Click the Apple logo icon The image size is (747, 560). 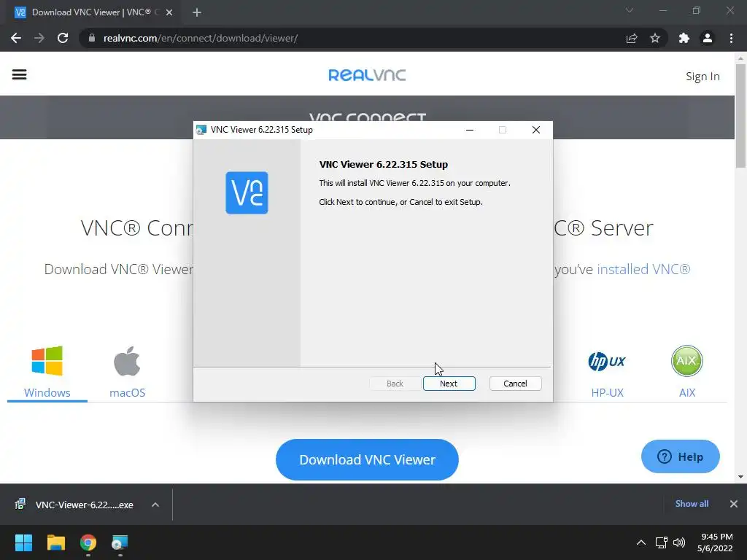pos(127,361)
